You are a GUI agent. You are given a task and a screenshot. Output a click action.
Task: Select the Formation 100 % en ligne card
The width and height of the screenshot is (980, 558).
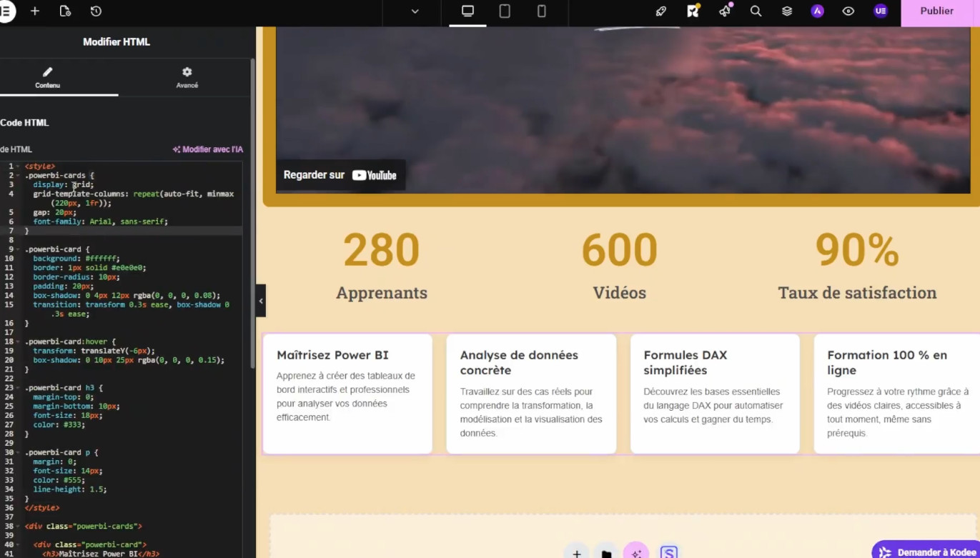coord(897,394)
